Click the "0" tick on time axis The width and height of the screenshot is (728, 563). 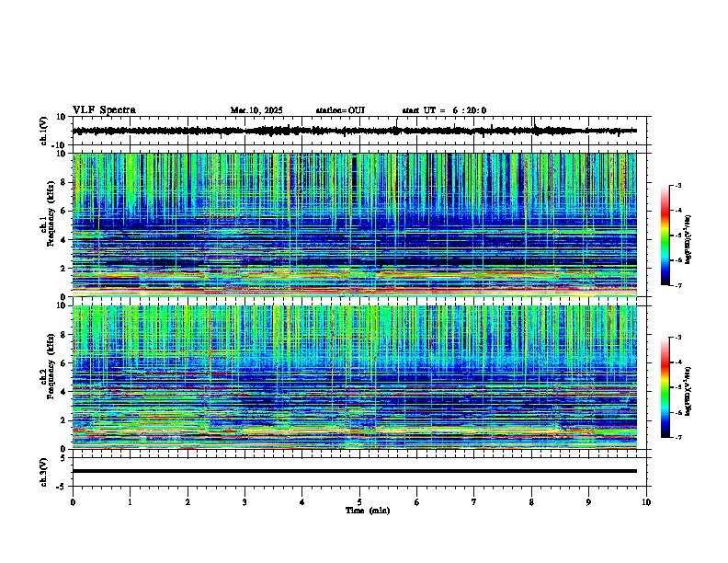(73, 502)
